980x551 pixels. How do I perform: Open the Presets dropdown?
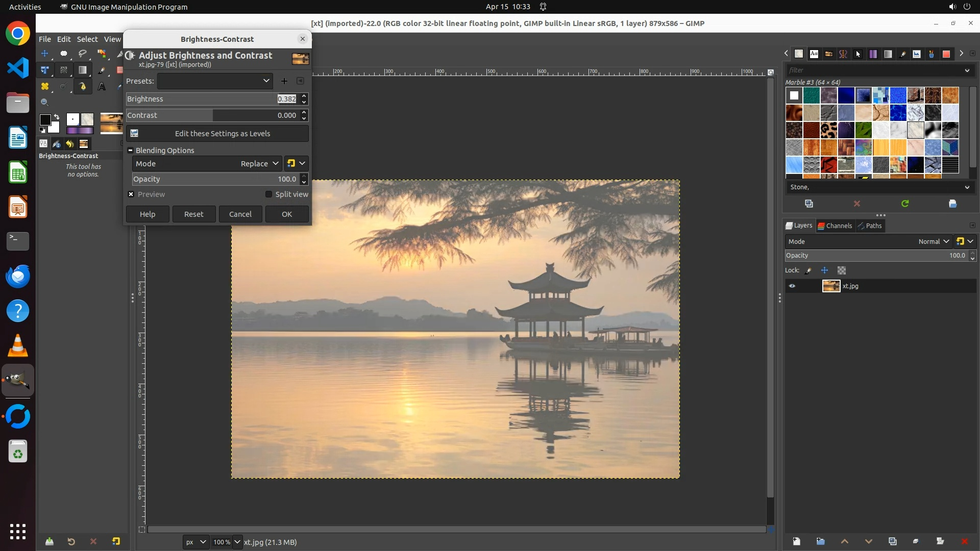(x=214, y=81)
